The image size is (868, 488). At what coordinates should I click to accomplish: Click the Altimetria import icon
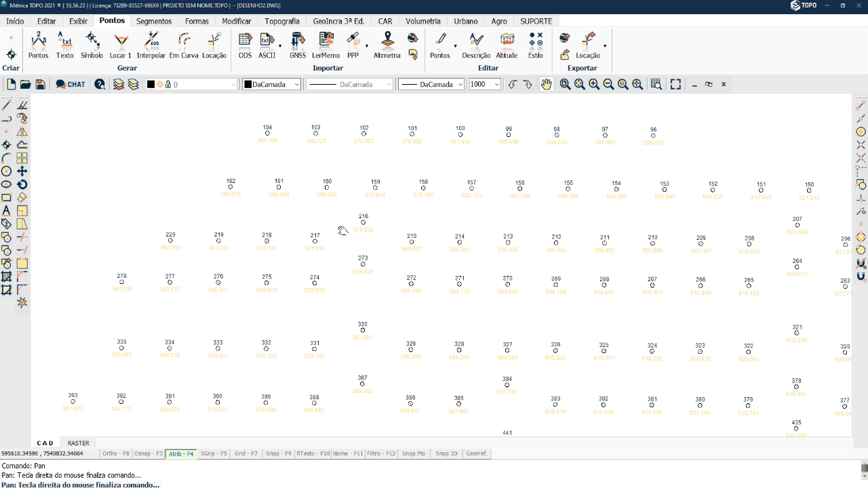click(x=387, y=45)
